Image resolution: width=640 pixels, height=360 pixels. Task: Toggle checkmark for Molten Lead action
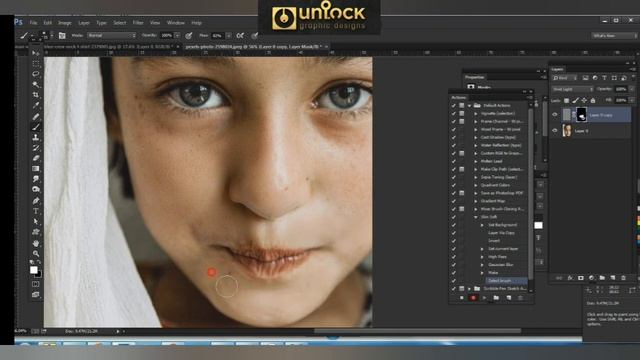coord(453,161)
